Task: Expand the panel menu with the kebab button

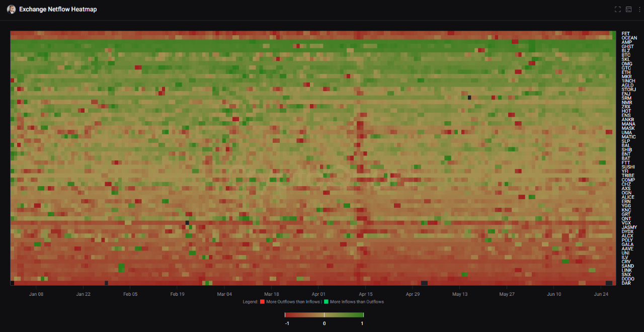Action: (x=639, y=9)
